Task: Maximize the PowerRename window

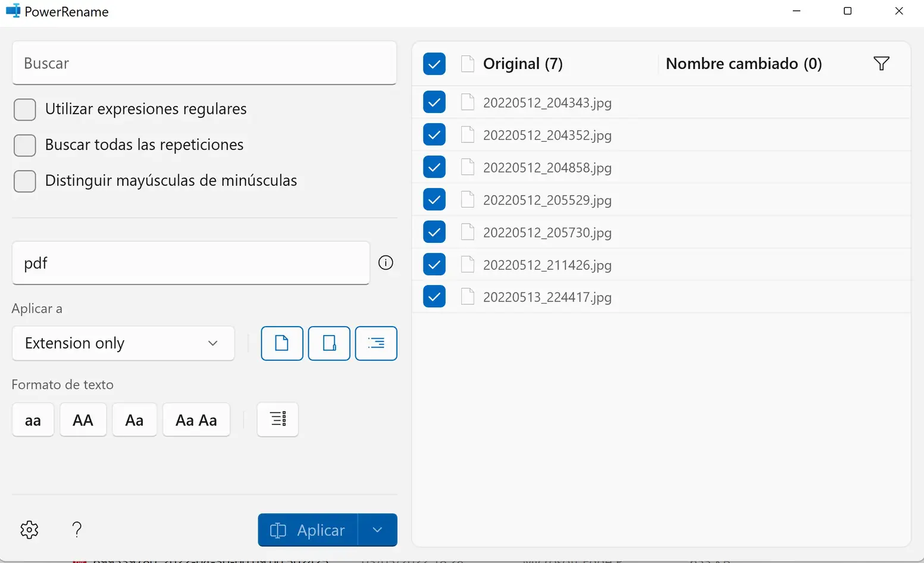Action: 848,11
